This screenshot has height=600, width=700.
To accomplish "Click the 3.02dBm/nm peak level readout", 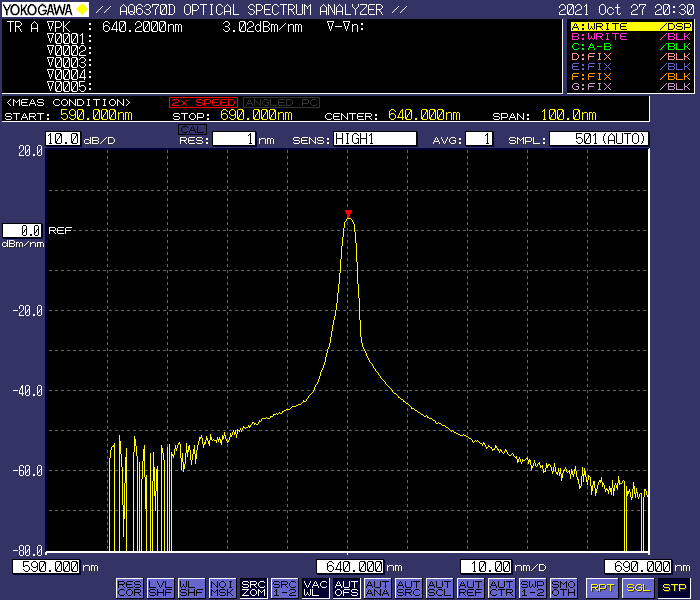I will 262,27.
